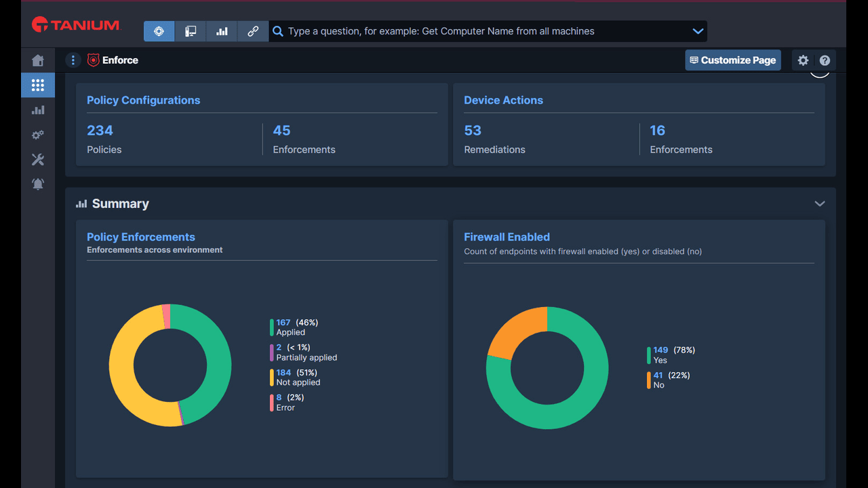Expand the question bar dropdown arrow
Image resolution: width=868 pixels, height=488 pixels.
coord(698,31)
